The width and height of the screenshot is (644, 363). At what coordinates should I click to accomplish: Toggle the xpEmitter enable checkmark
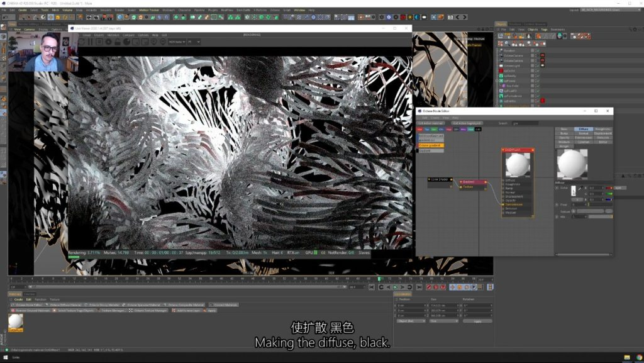538,101
